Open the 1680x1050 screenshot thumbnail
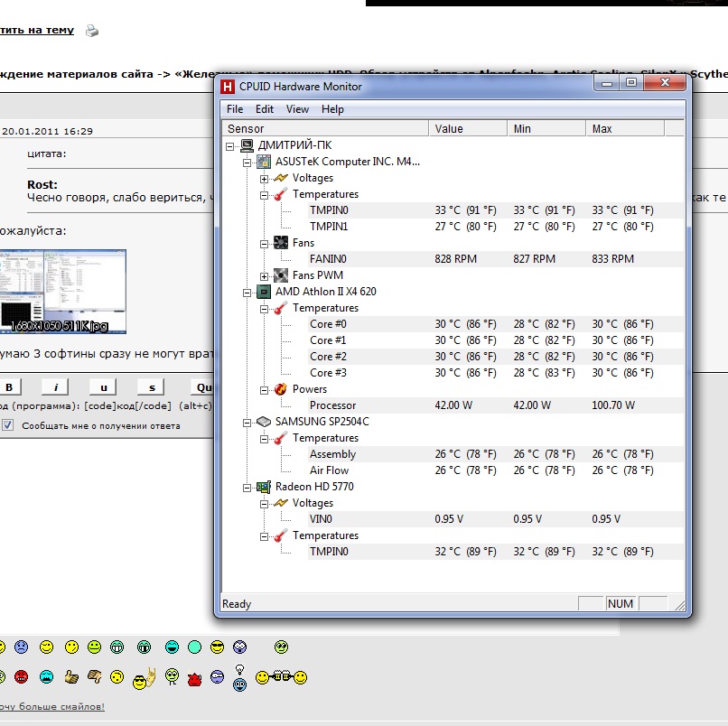The height and width of the screenshot is (726, 728). [62, 292]
